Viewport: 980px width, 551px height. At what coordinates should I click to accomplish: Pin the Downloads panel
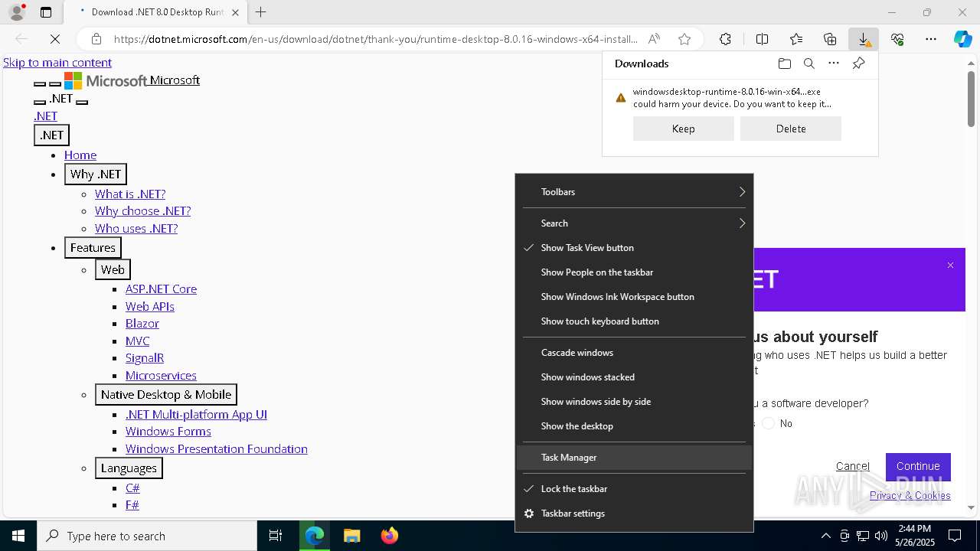(x=858, y=64)
